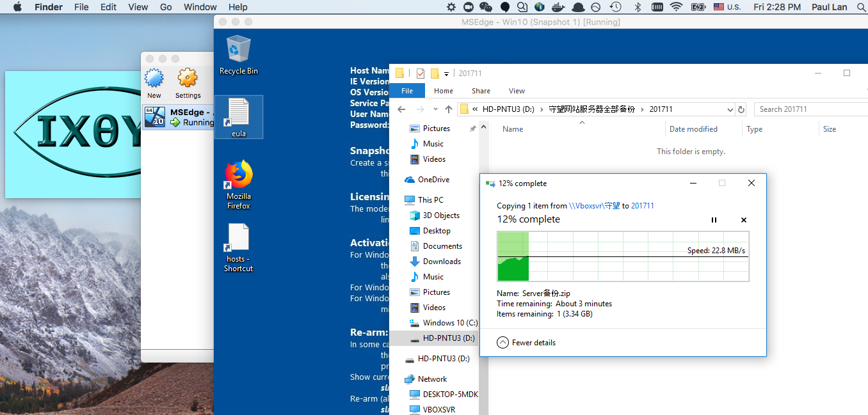Click the Mozilla Firefox desktop shortcut
The height and width of the screenshot is (415, 868).
coord(238,176)
